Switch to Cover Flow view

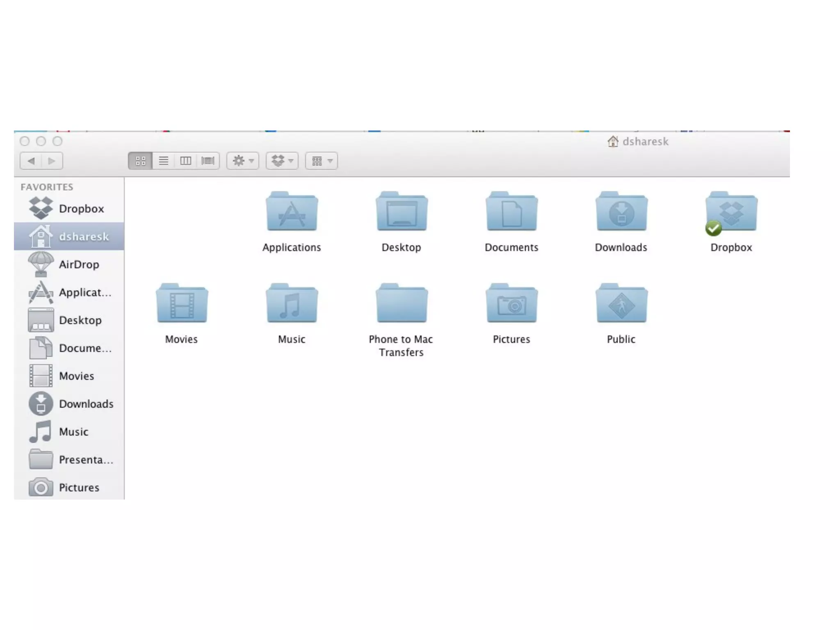coord(208,161)
